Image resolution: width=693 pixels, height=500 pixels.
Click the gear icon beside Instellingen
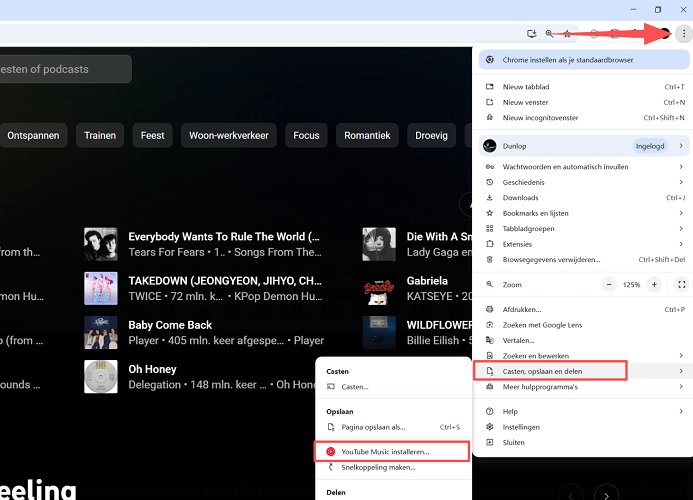[490, 427]
